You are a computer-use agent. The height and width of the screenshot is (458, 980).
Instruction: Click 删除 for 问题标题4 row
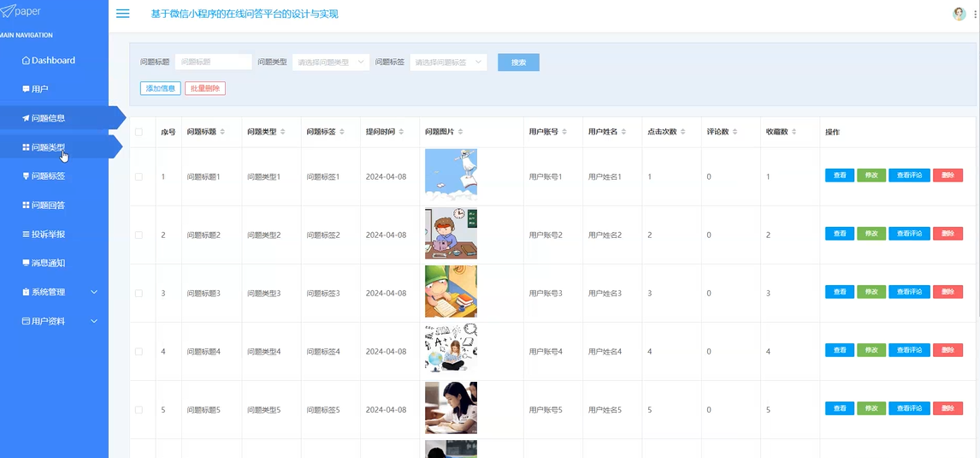tap(948, 350)
